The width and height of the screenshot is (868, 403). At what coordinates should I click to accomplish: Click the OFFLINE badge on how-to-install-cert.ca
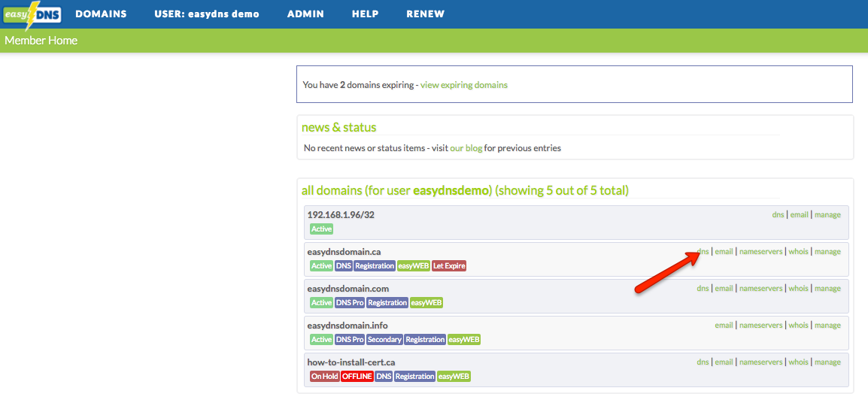(x=357, y=377)
